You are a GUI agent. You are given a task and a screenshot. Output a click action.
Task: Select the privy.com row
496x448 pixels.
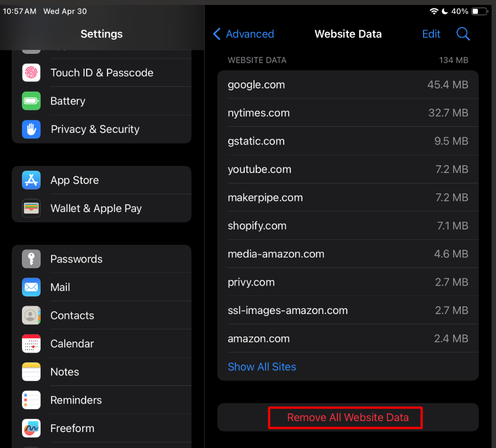tap(348, 282)
